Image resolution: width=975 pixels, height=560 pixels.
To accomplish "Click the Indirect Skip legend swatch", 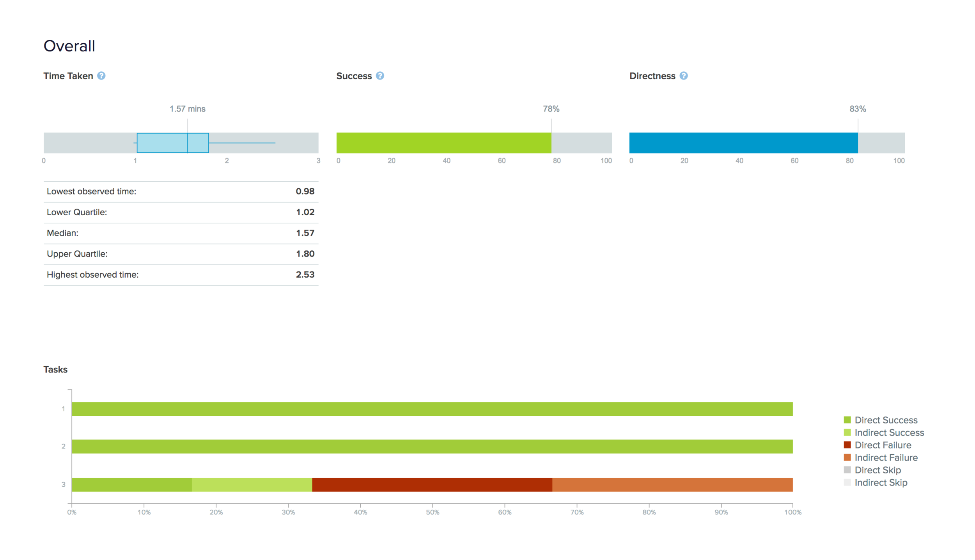I will click(x=847, y=482).
